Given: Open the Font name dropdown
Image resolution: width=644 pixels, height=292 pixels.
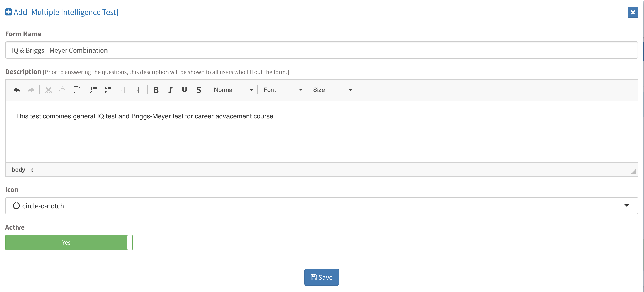Looking at the screenshot, I should pyautogui.click(x=282, y=90).
